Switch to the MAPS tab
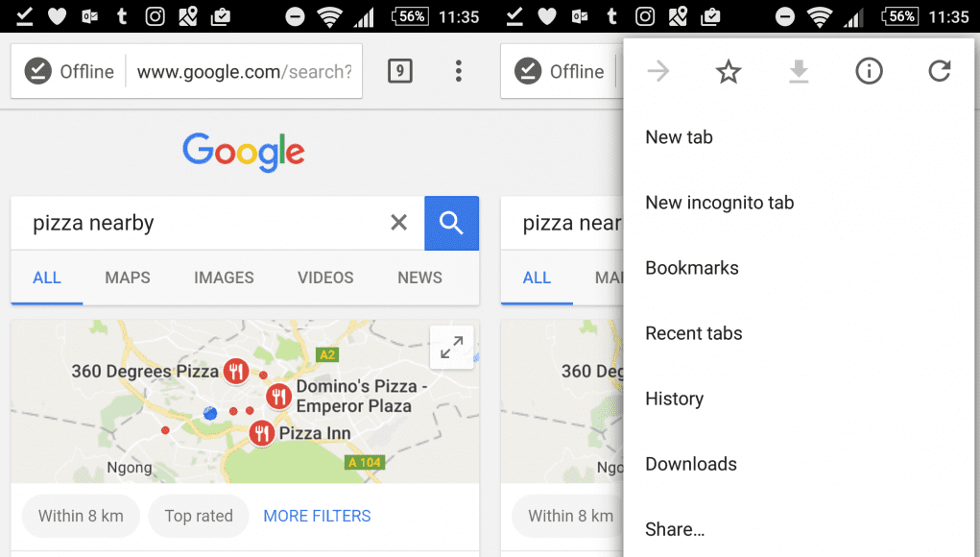 (x=128, y=278)
